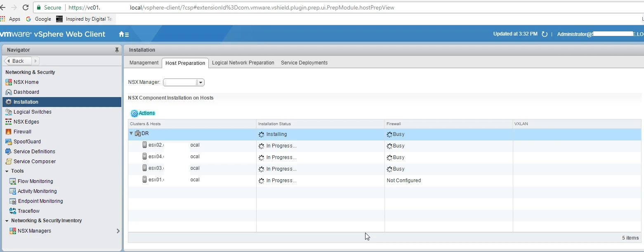Collapse the Tools section in Navigator
This screenshot has height=252, width=644.
pyautogui.click(x=7, y=171)
